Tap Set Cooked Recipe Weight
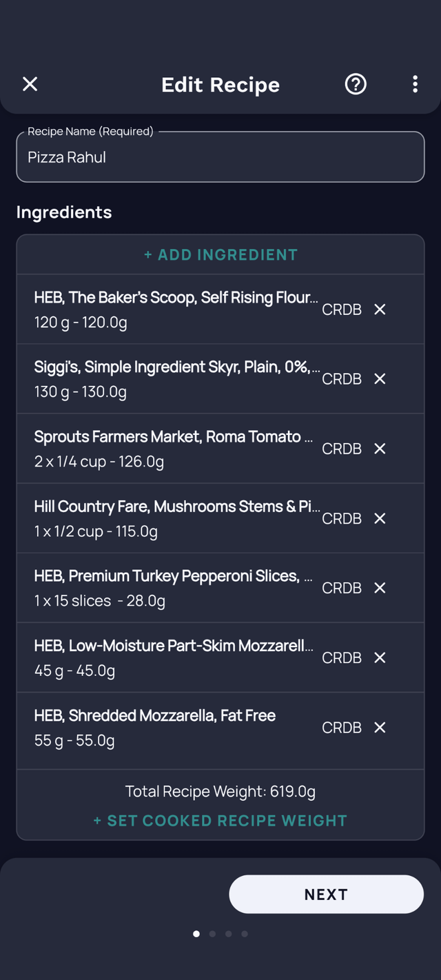This screenshot has height=980, width=441. point(220,821)
